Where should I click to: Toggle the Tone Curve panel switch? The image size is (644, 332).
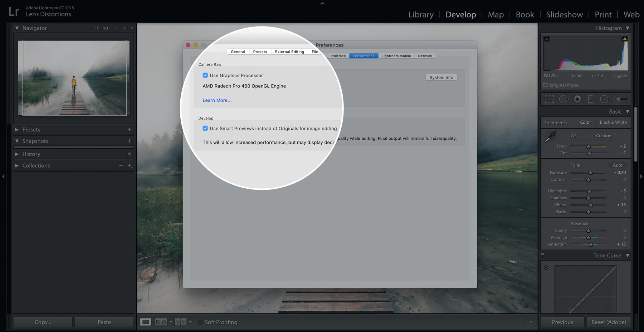pos(542,255)
